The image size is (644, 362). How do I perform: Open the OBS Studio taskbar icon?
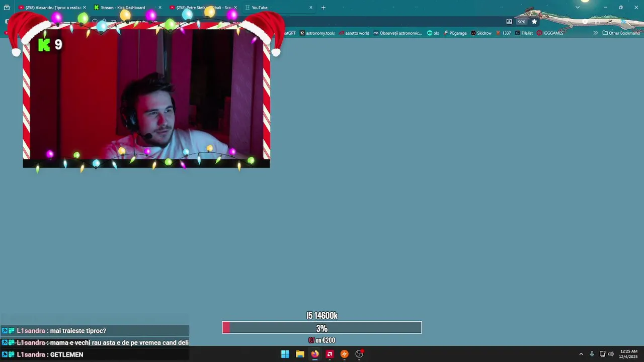point(359,354)
